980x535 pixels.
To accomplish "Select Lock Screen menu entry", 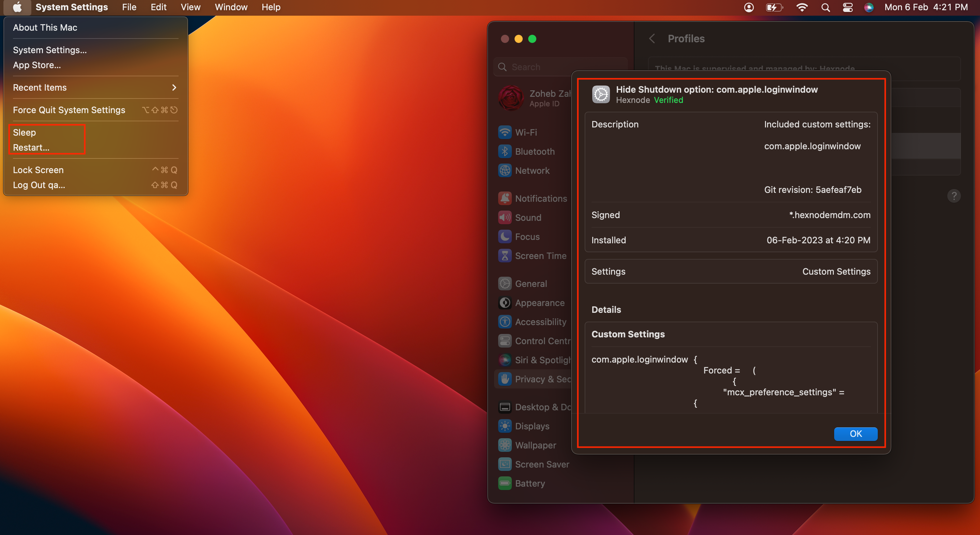I will click(95, 170).
